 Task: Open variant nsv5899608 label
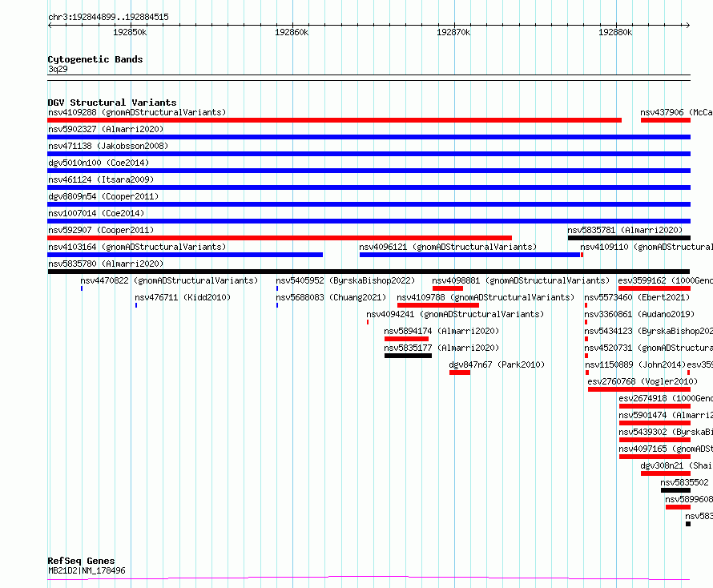click(x=689, y=499)
